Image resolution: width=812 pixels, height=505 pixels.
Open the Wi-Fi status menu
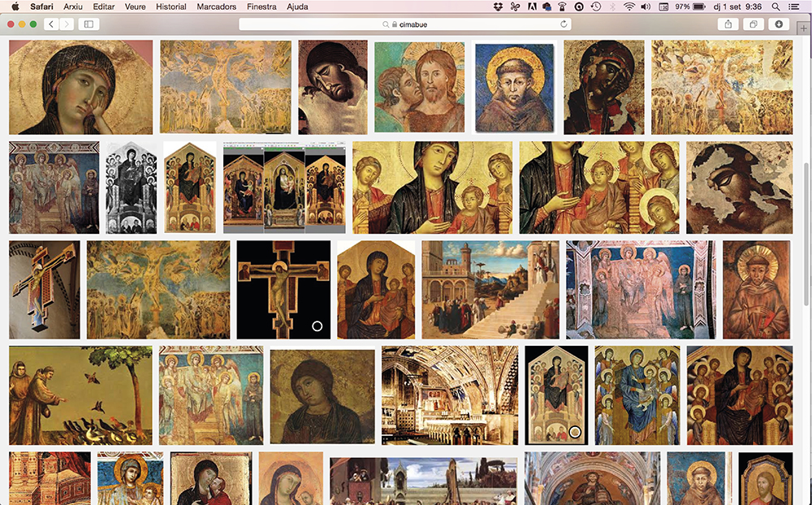(x=629, y=6)
